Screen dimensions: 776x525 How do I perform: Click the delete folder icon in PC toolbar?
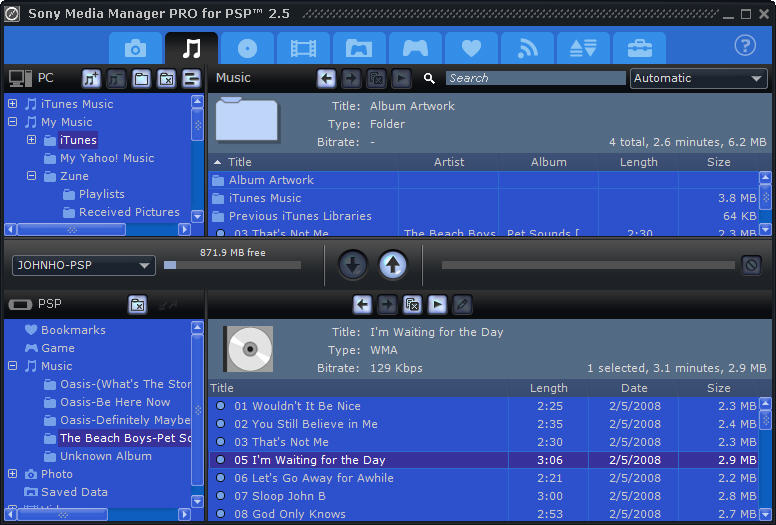tap(166, 78)
